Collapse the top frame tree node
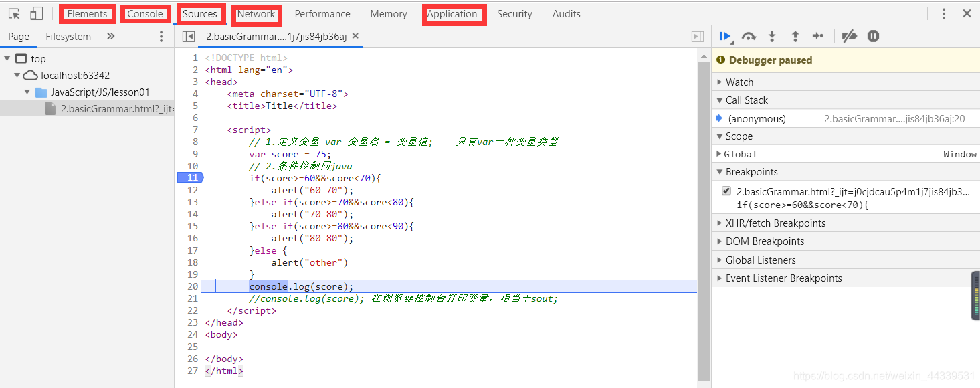Image resolution: width=980 pixels, height=388 pixels. click(7, 59)
